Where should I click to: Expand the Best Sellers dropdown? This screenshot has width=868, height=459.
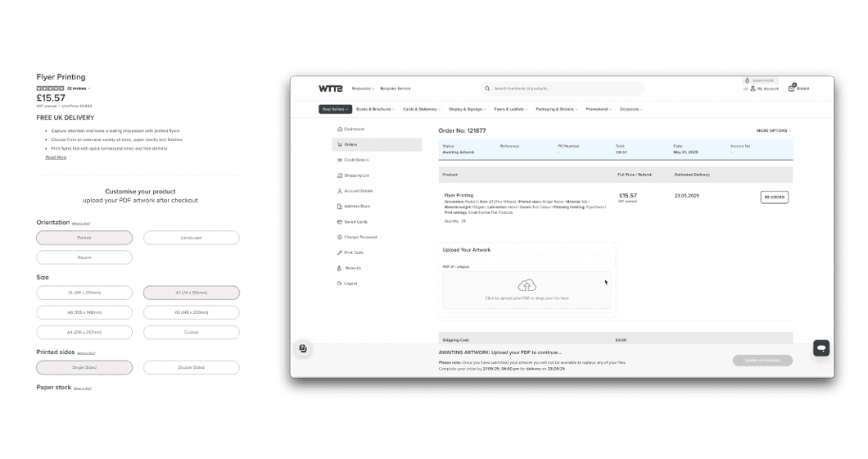pos(336,109)
